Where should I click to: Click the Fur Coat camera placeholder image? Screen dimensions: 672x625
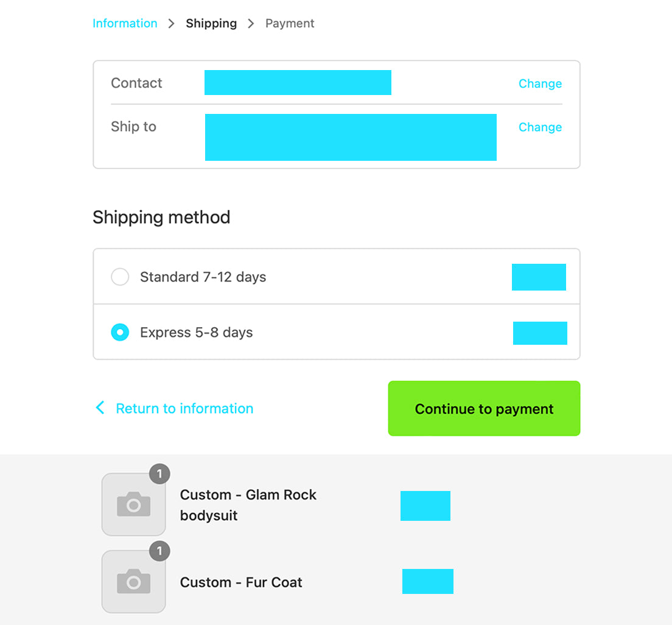[134, 582]
